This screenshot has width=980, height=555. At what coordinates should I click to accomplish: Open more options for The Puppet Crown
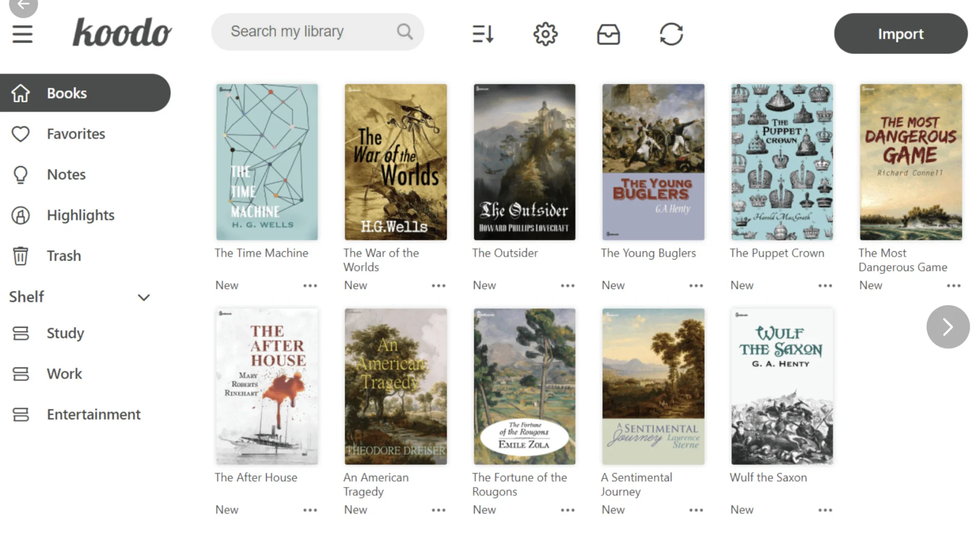tap(825, 286)
